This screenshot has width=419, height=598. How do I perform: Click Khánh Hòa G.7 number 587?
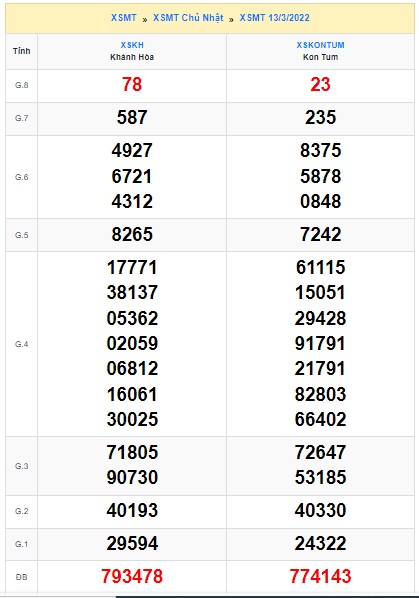[132, 117]
